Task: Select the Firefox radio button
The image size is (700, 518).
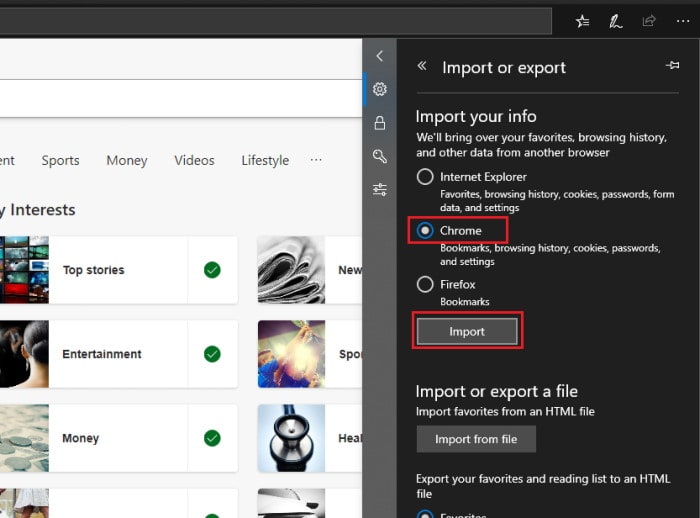Action: 425,284
